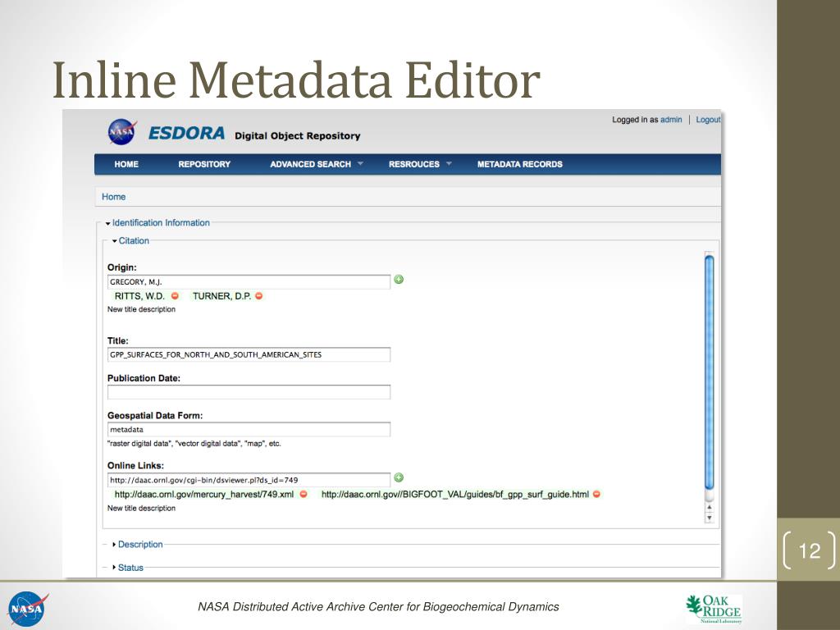The image size is (840, 630).
Task: Add origin with green plus icon
Action: coord(399,279)
